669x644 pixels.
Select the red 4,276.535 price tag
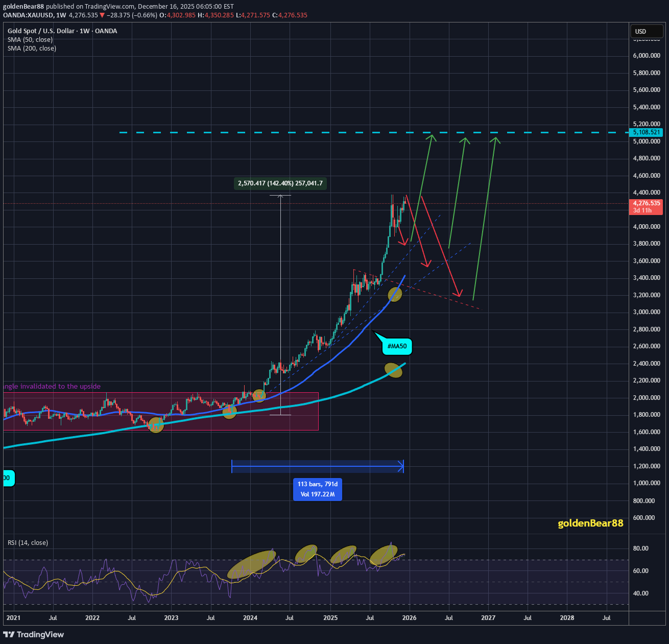click(x=645, y=203)
